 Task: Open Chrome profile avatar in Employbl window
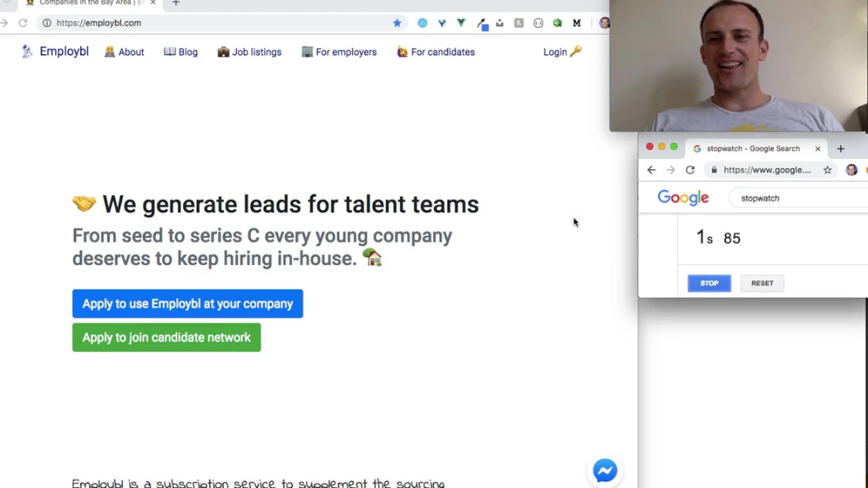(x=604, y=23)
